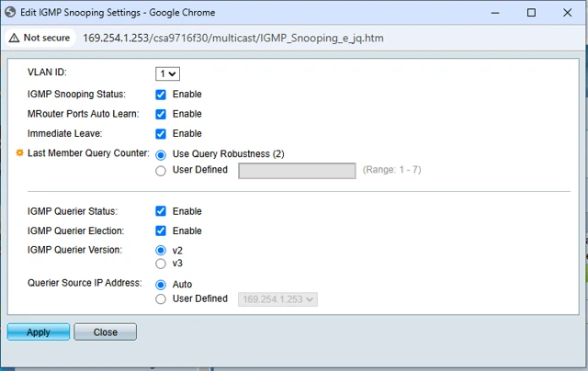Select User Defined Last Member Query Counter
This screenshot has height=371, width=588.
click(161, 171)
